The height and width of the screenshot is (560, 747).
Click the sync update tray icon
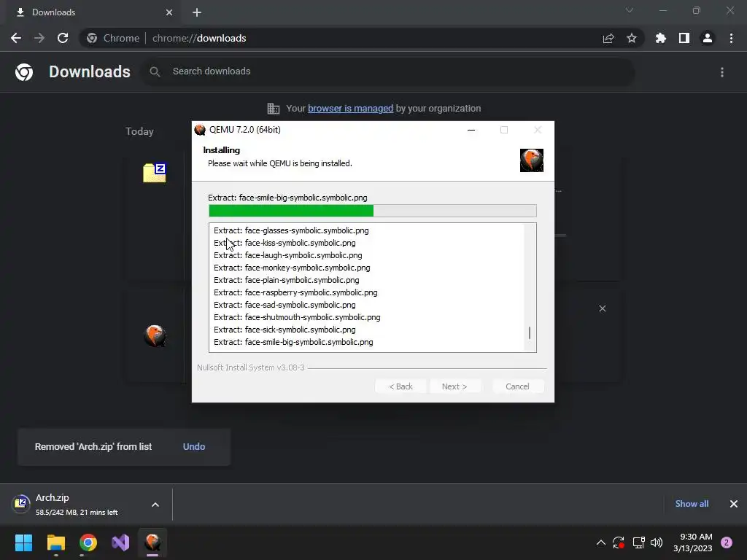click(619, 542)
